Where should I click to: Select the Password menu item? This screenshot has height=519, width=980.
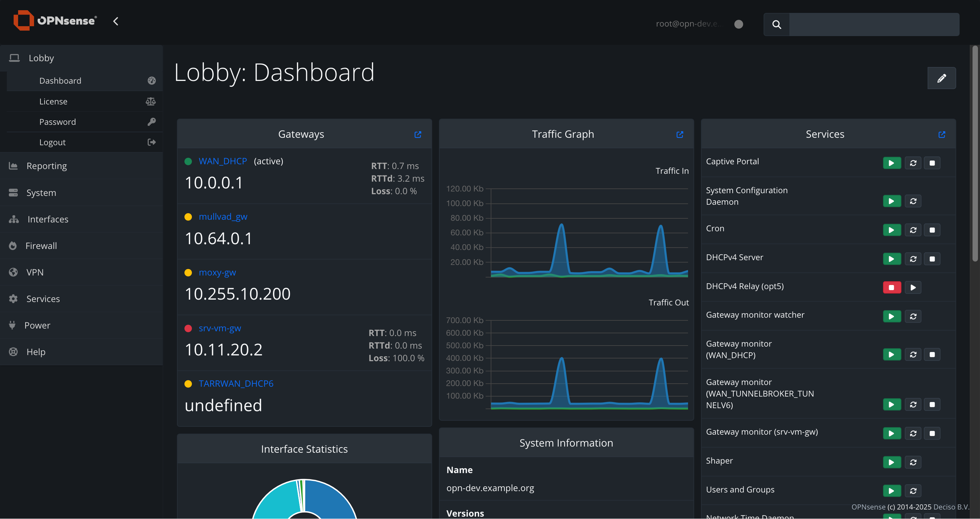[58, 122]
